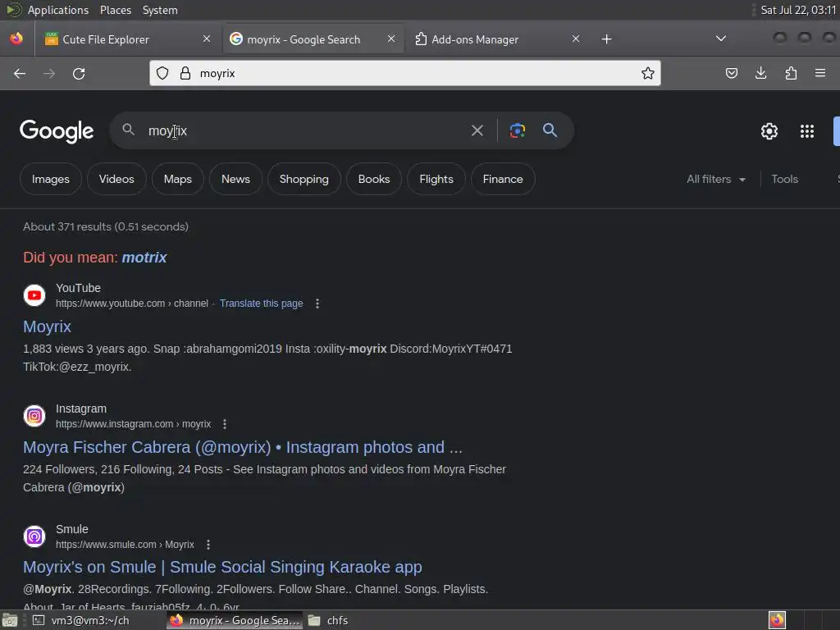Click the Firefox icon in the system tray

pyautogui.click(x=777, y=620)
